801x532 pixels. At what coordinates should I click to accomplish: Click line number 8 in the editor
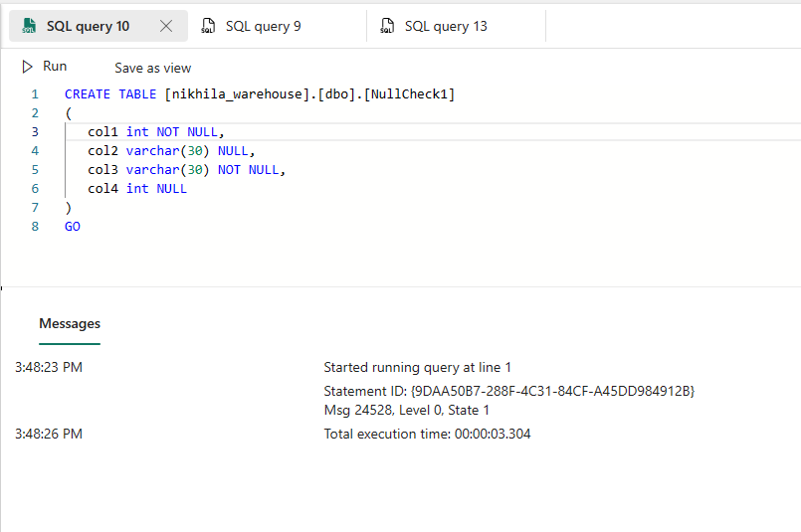coord(35,227)
